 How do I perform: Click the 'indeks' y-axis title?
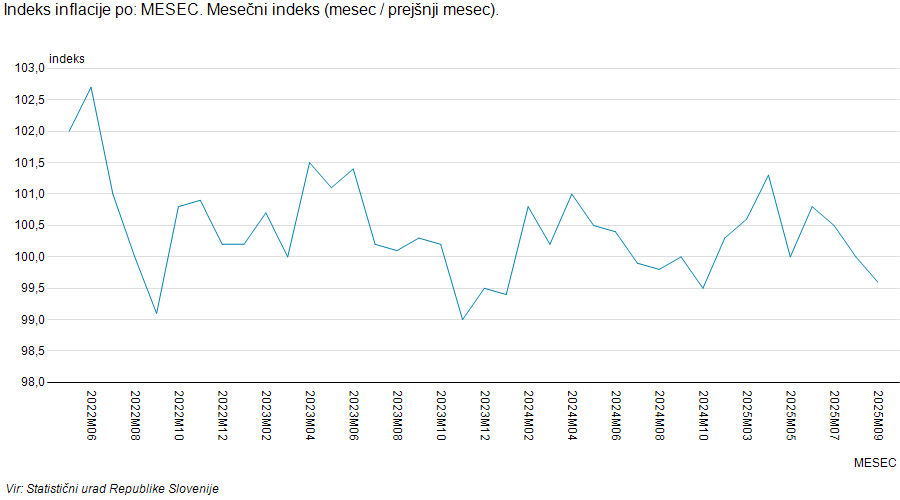(x=67, y=59)
